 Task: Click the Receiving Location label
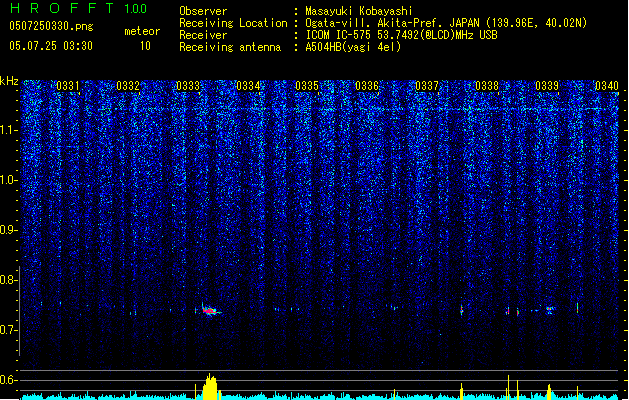click(x=233, y=23)
